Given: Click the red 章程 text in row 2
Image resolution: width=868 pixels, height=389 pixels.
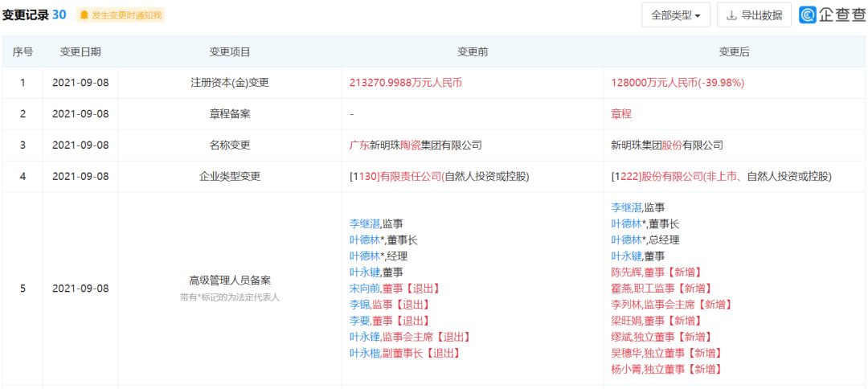Looking at the screenshot, I should tap(621, 114).
